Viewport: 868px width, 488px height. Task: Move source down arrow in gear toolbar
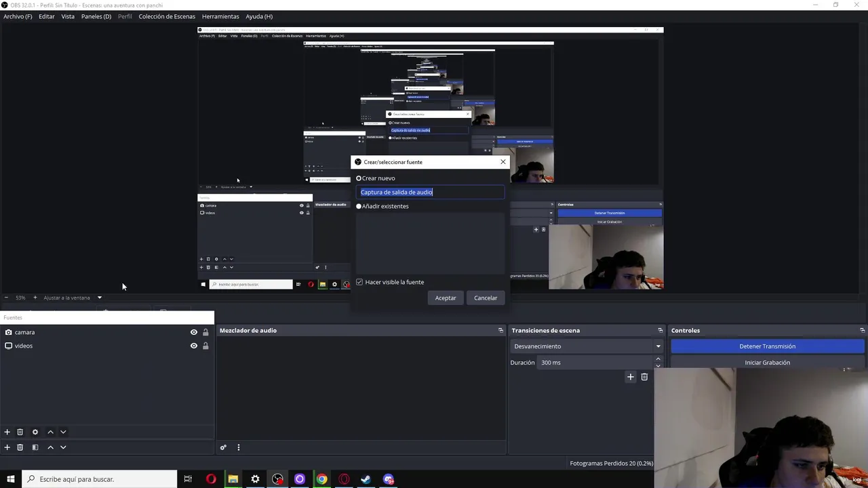click(63, 432)
